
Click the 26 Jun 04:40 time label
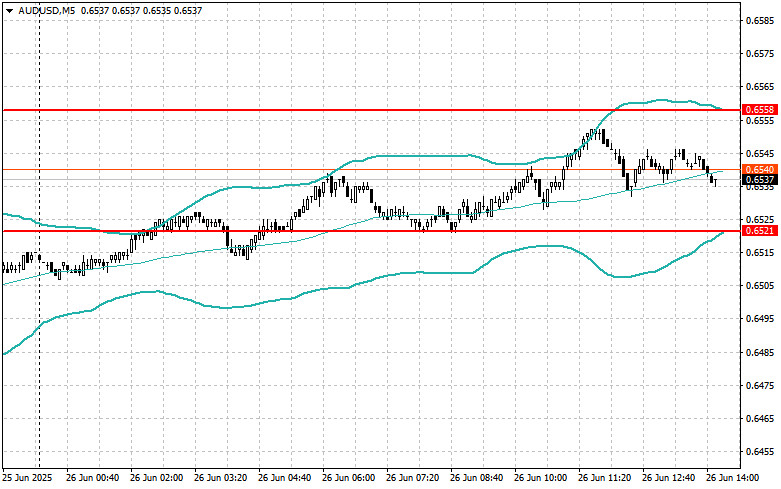pos(284,478)
